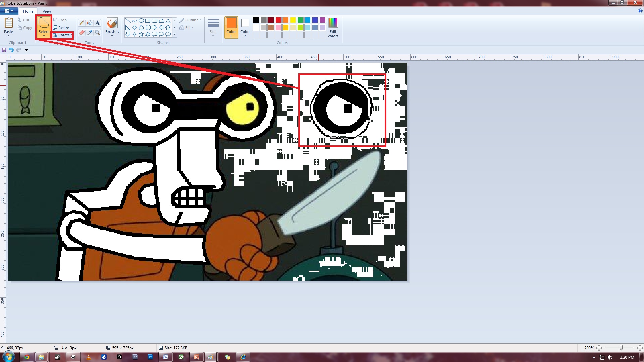Click the knife blade on the canvas
This screenshot has width=644, height=362.
point(331,193)
